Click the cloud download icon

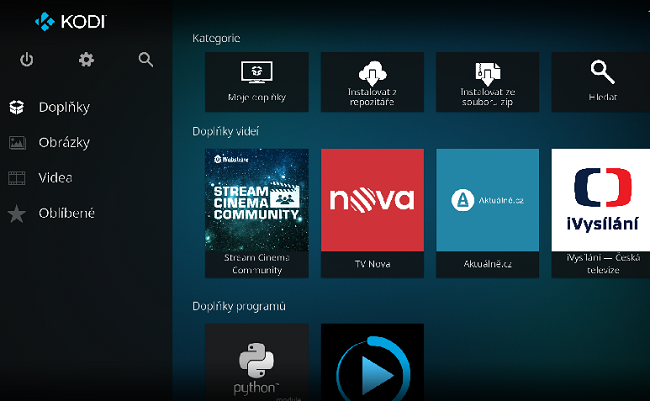pos(372,73)
